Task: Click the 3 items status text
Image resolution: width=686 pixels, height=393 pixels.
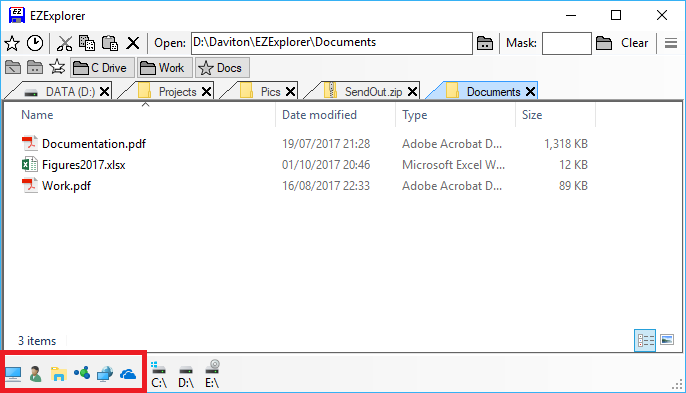Action: click(x=37, y=341)
